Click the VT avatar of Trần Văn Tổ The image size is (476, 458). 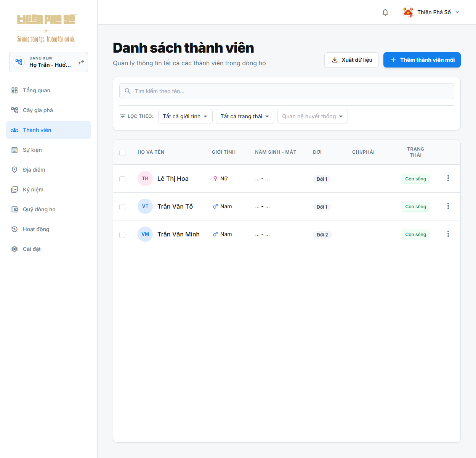coord(145,206)
